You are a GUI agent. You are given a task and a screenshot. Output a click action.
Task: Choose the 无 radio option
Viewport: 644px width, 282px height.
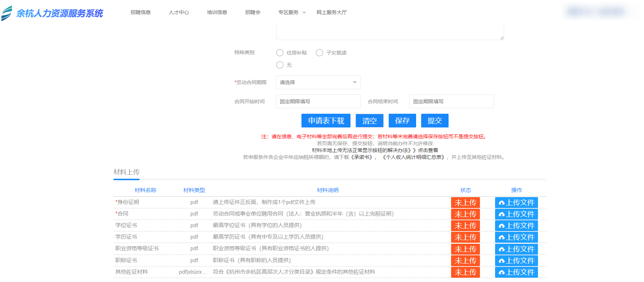tap(280, 65)
